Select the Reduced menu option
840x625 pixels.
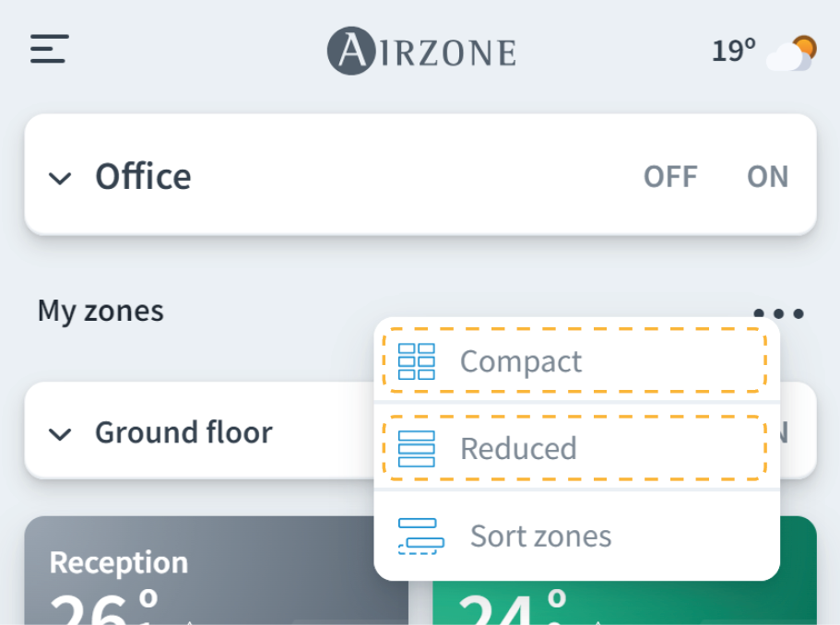[518, 449]
